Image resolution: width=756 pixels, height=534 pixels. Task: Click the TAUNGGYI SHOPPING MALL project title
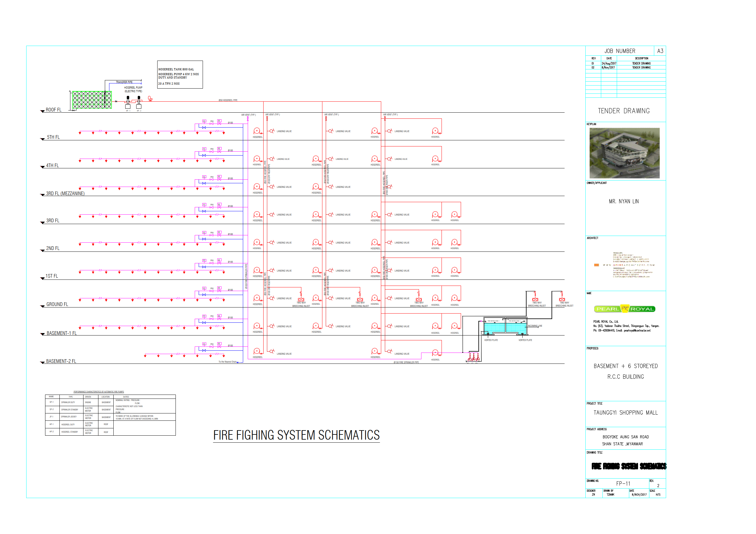pyautogui.click(x=626, y=413)
